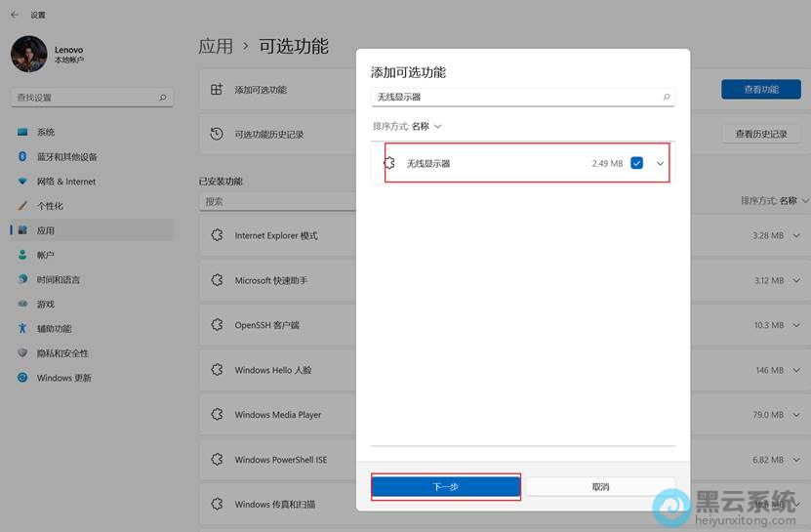Click the Windows 更新 sync icon
Image resolution: width=811 pixels, height=532 pixels.
tap(22, 377)
